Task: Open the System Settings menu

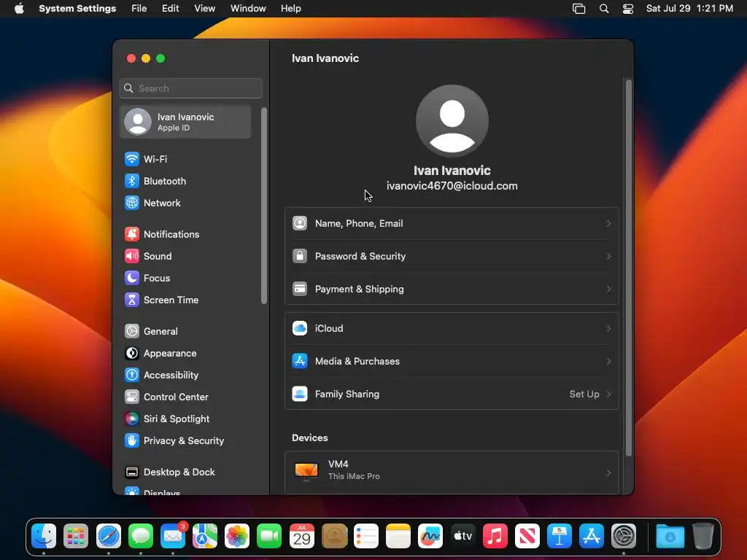Action: pyautogui.click(x=77, y=9)
